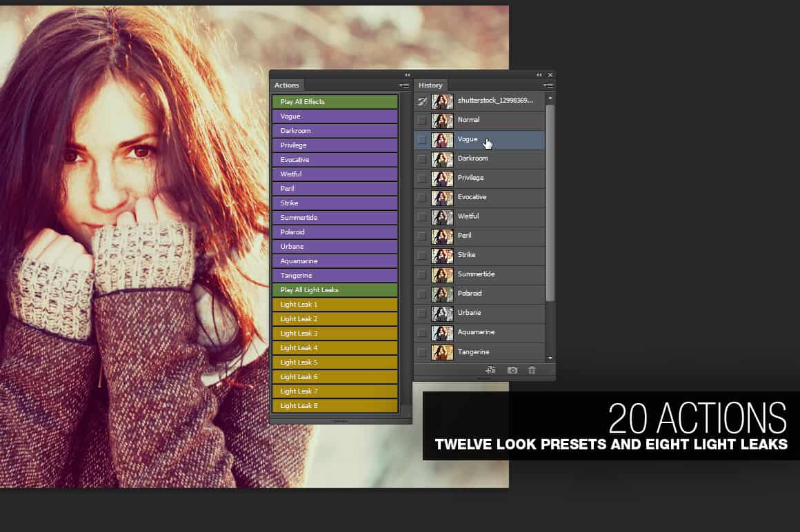Run the Urbane action button

(x=334, y=246)
